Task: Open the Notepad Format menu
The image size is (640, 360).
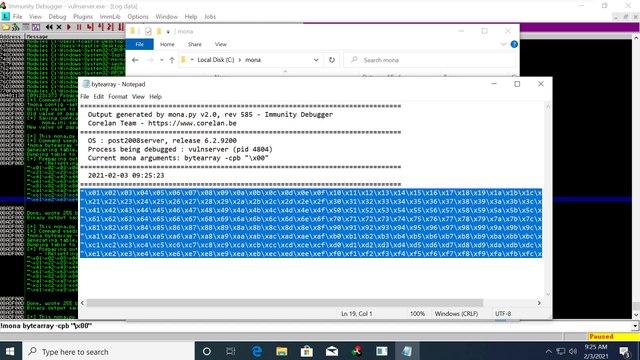Action: (118, 97)
